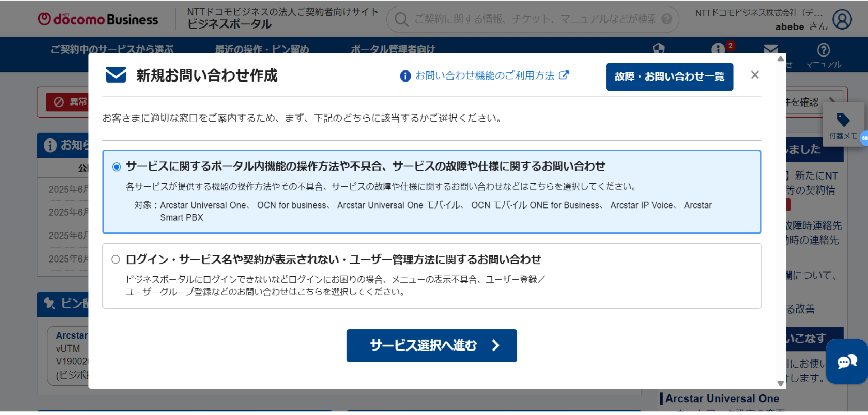Open the マニュアル help icon
This screenshot has height=415, width=868.
click(x=823, y=56)
